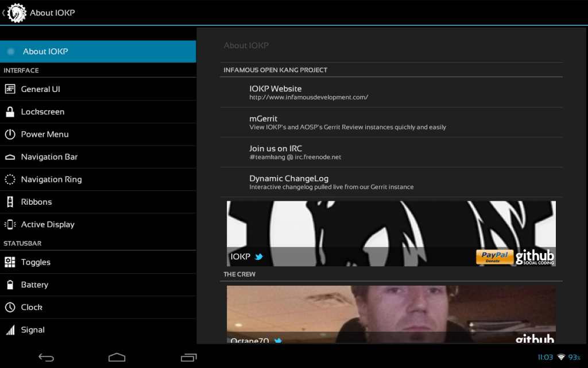The height and width of the screenshot is (368, 588).
Task: Open the PayPal Donate badge
Action: (x=494, y=257)
